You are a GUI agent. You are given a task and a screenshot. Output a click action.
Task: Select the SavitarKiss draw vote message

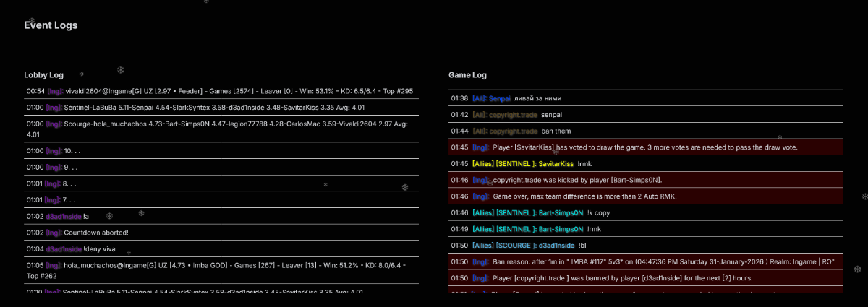coord(644,147)
